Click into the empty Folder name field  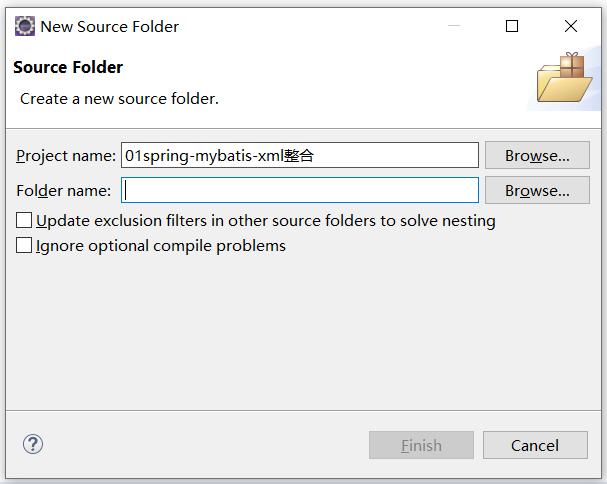(300, 190)
